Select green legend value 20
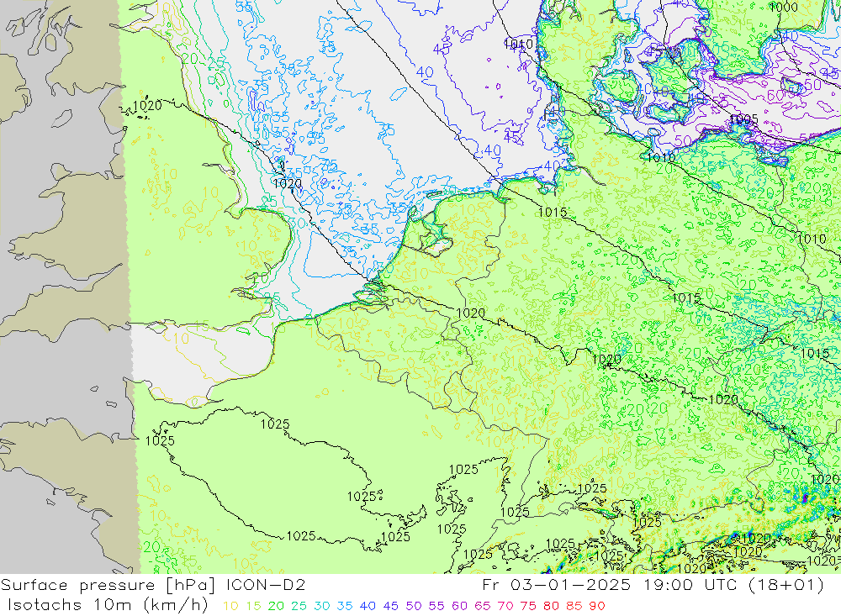841x616 pixels. [x=276, y=606]
